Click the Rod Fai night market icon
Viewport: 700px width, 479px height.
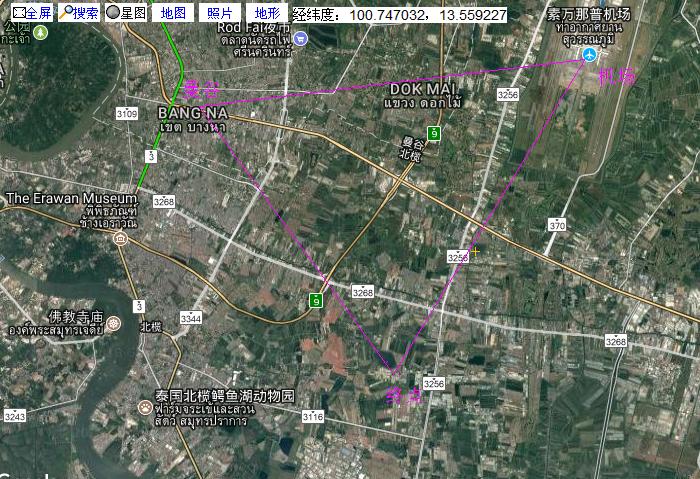tap(300, 38)
